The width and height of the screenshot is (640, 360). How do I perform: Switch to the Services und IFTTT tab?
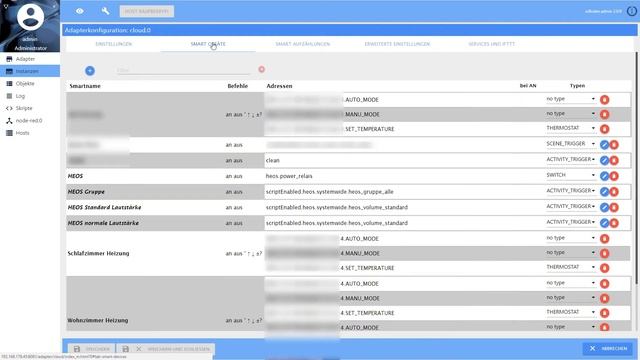[x=491, y=44]
